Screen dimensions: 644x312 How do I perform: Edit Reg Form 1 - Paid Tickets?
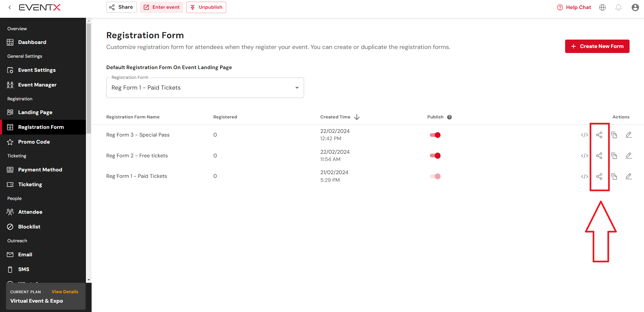[629, 176]
